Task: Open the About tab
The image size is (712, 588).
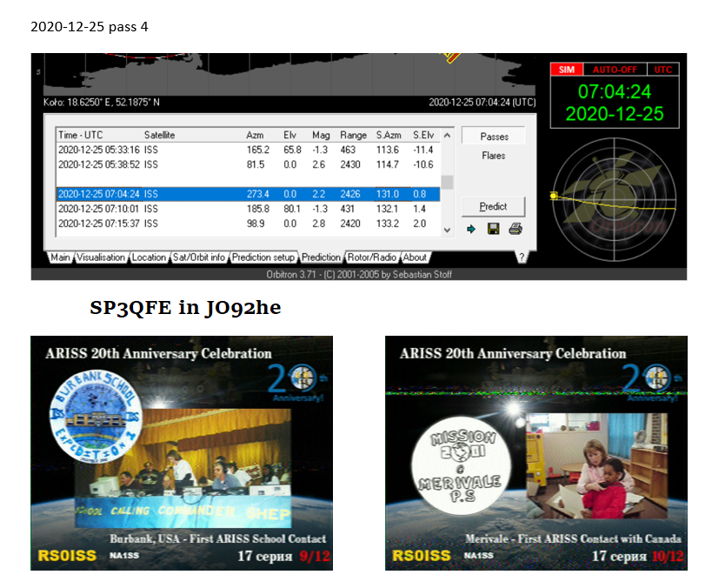Action: point(415,257)
